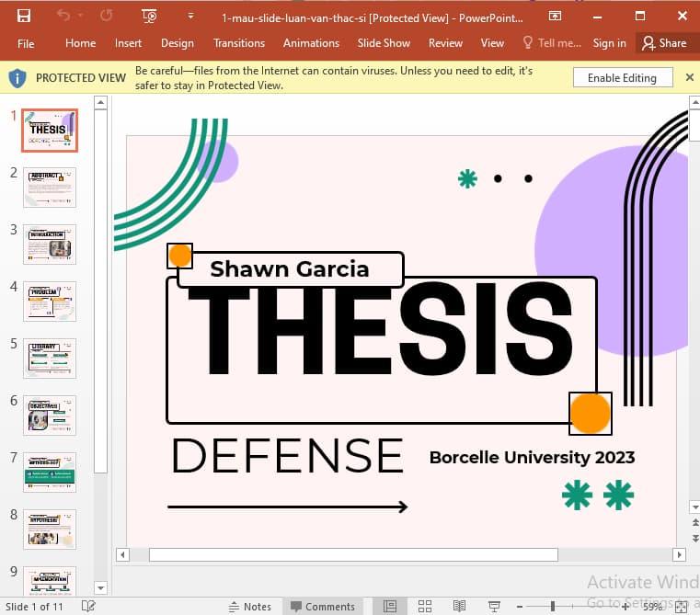Open Reading View from the status bar

(x=459, y=607)
